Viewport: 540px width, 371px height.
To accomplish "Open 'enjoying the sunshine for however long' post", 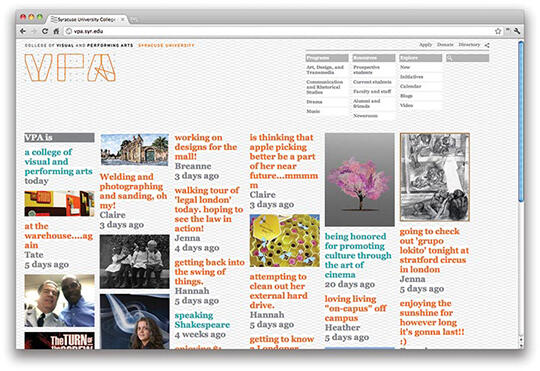I will [432, 322].
